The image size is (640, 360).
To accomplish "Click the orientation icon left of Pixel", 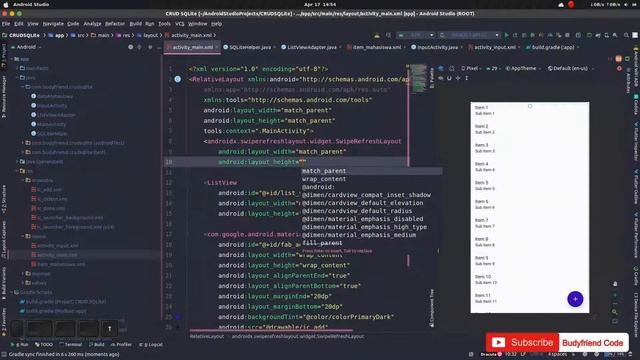I will tap(452, 69).
